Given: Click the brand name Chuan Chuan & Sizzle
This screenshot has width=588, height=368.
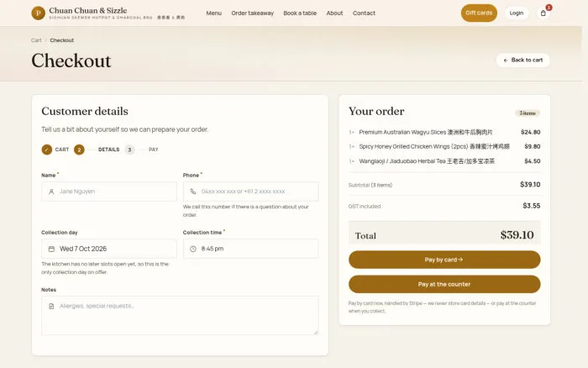Looking at the screenshot, I should click(x=88, y=11).
